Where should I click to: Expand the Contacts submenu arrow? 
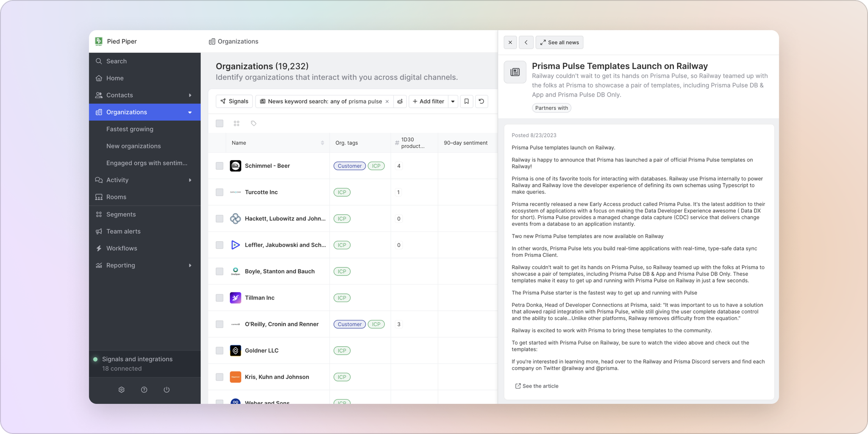pos(190,95)
